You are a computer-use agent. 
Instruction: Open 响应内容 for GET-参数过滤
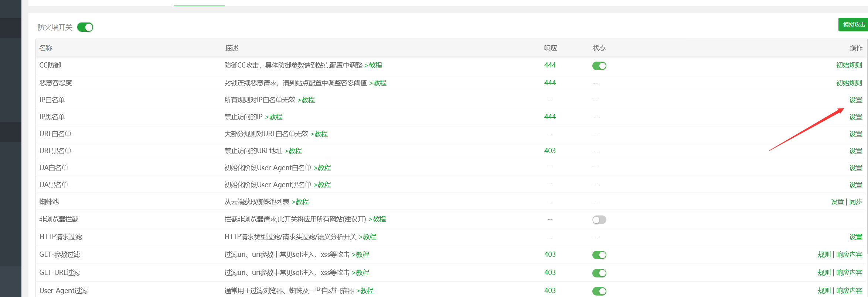pos(849,255)
